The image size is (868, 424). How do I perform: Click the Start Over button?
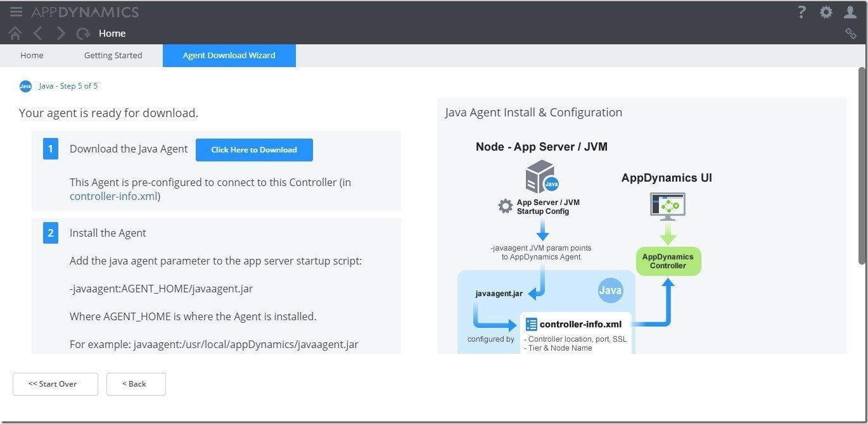tap(55, 384)
